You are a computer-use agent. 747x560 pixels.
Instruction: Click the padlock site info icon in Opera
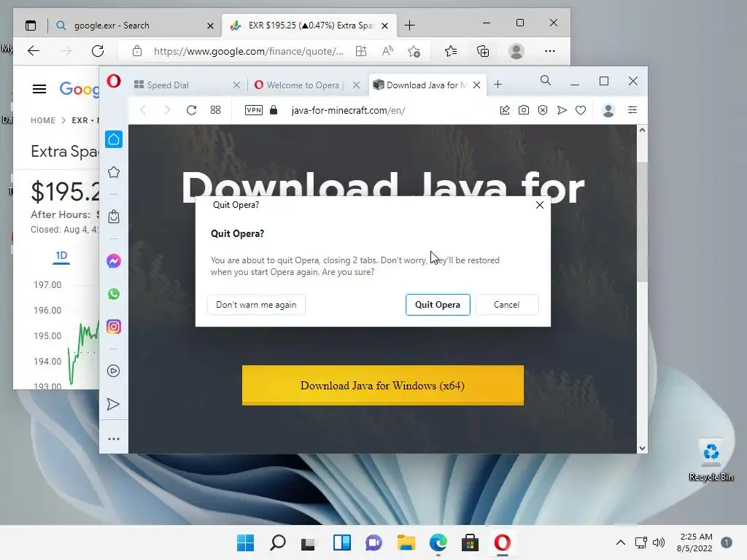pyautogui.click(x=274, y=110)
